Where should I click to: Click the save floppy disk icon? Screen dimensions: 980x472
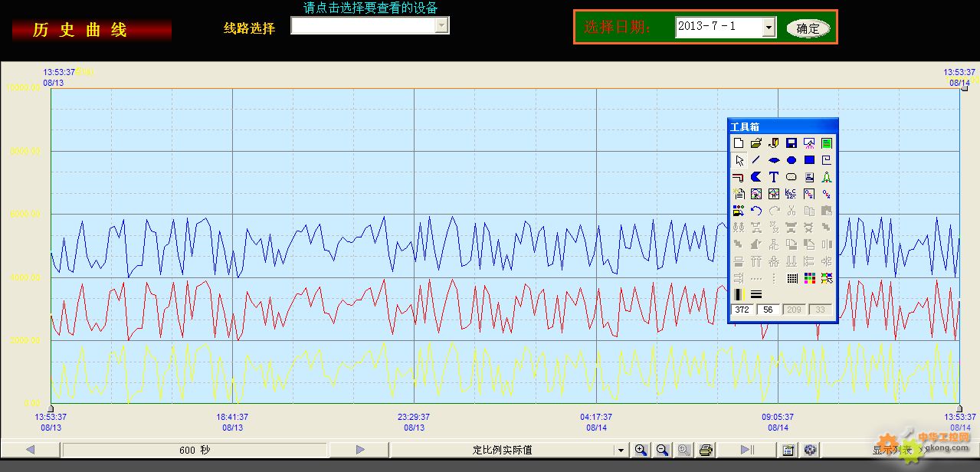pos(792,143)
